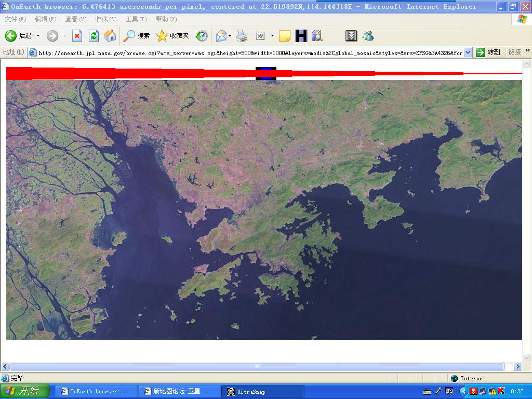Click the Messenger buddies icon in toolbar
The width and height of the screenshot is (532, 399).
[368, 36]
